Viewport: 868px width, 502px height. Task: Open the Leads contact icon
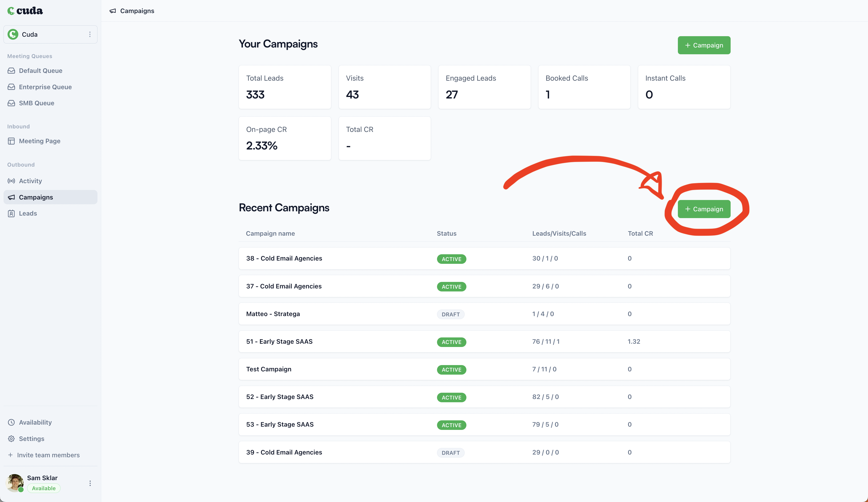11,213
